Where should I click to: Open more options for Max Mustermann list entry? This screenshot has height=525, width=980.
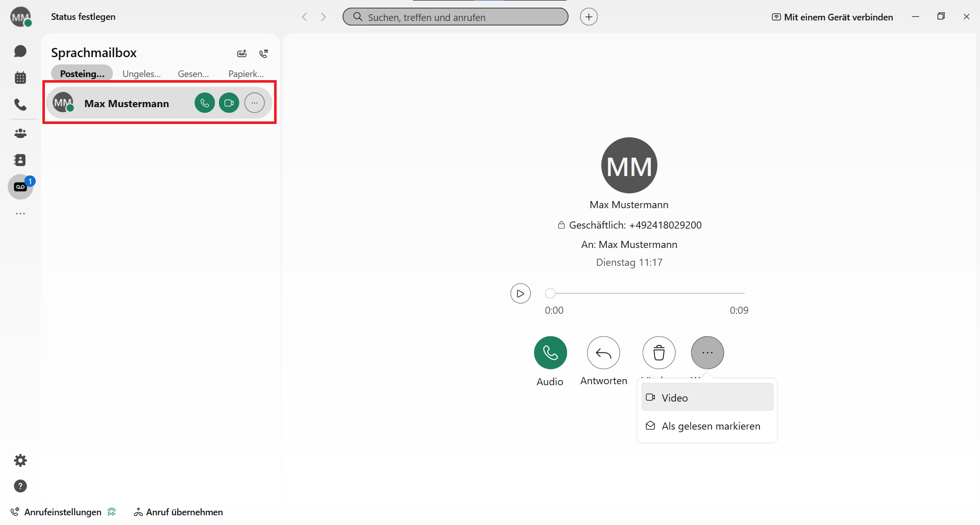point(254,103)
